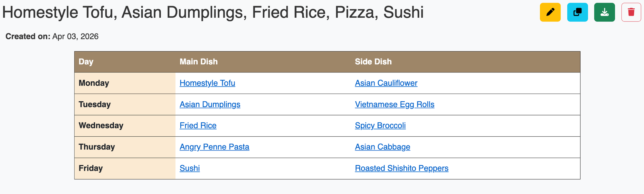The height and width of the screenshot is (194, 644).
Task: Open the Roasted Shishito Peppers link
Action: pyautogui.click(x=402, y=168)
